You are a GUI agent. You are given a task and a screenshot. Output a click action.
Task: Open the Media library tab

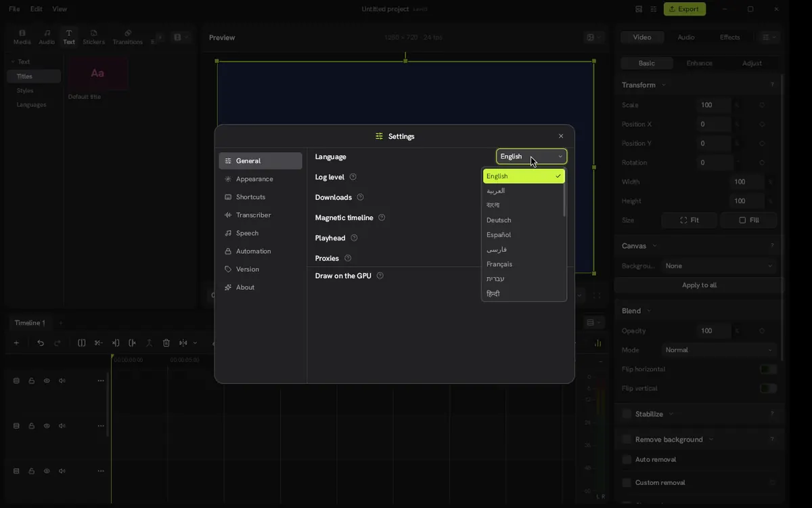click(x=22, y=37)
